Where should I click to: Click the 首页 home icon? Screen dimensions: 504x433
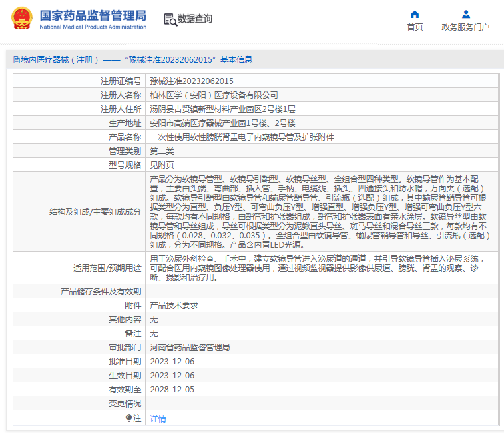415,15
